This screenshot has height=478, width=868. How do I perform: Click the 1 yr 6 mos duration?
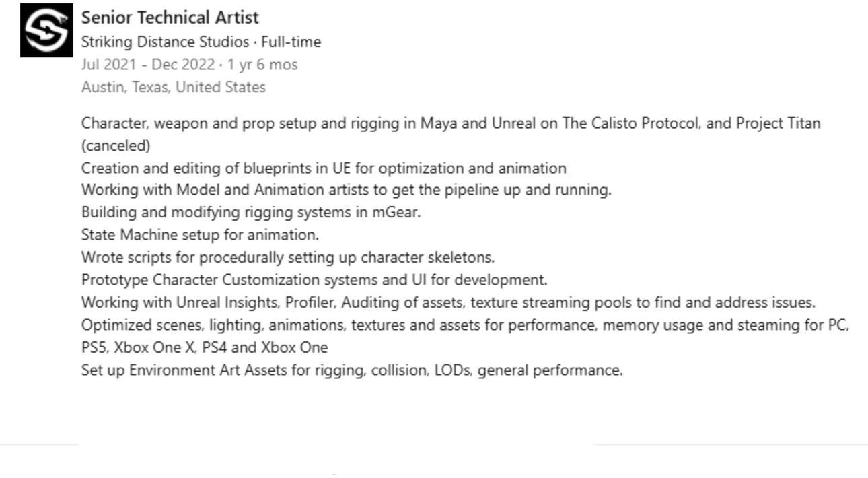click(x=262, y=65)
